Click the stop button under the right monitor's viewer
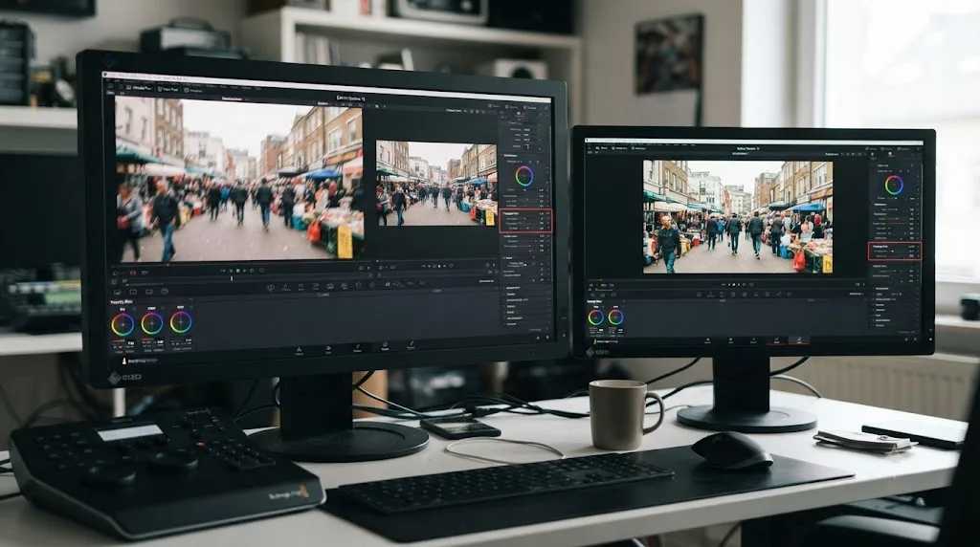980x547 pixels. [x=734, y=285]
